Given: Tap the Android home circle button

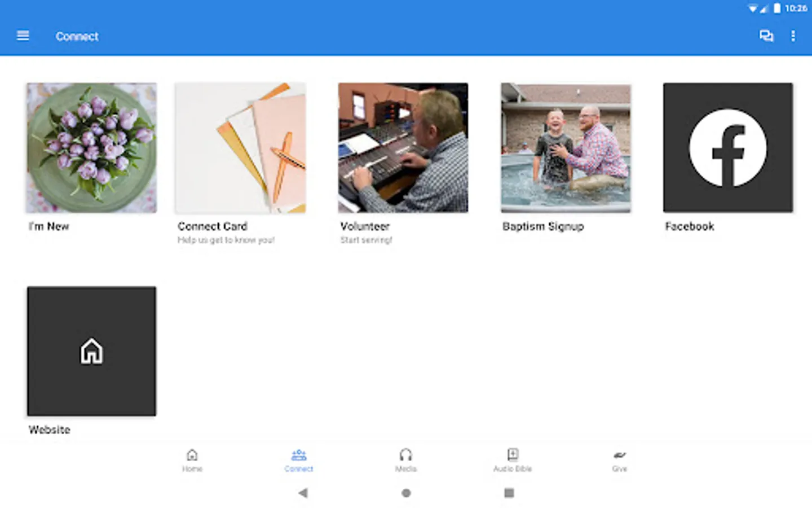Looking at the screenshot, I should (406, 493).
